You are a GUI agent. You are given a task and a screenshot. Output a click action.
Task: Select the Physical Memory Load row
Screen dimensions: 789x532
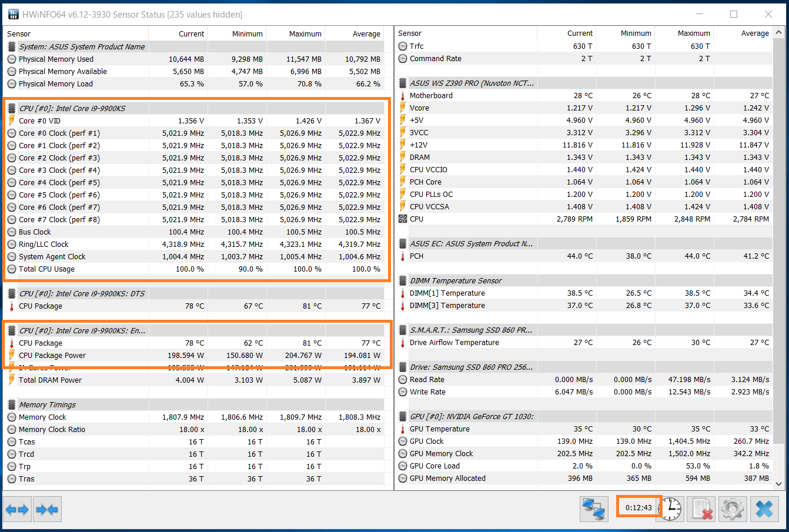click(194, 83)
